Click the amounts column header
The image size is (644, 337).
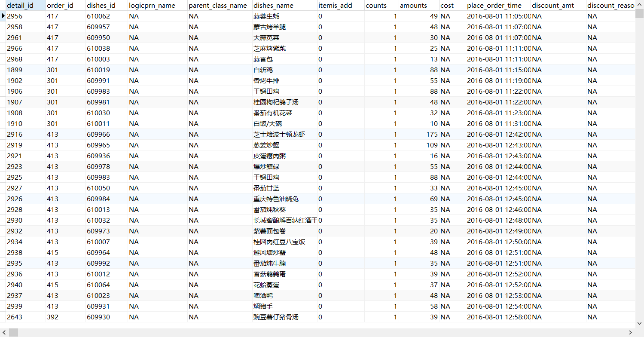point(419,5)
